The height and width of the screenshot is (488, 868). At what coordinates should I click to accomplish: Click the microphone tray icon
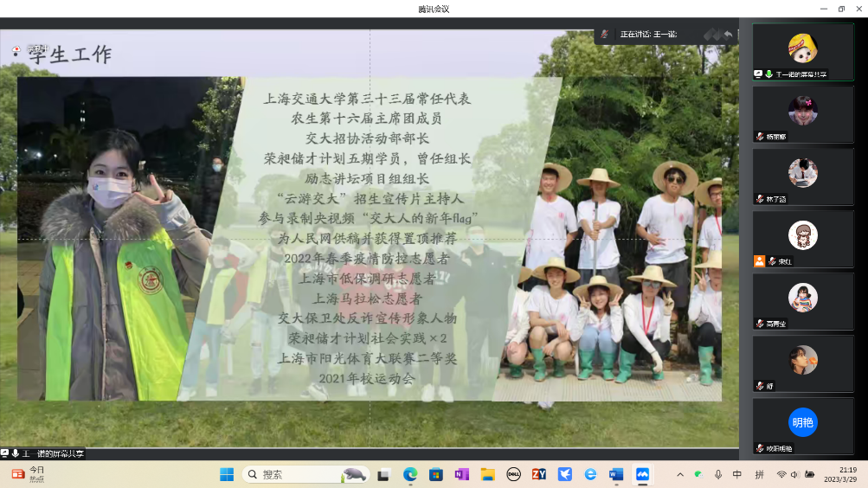pos(718,474)
